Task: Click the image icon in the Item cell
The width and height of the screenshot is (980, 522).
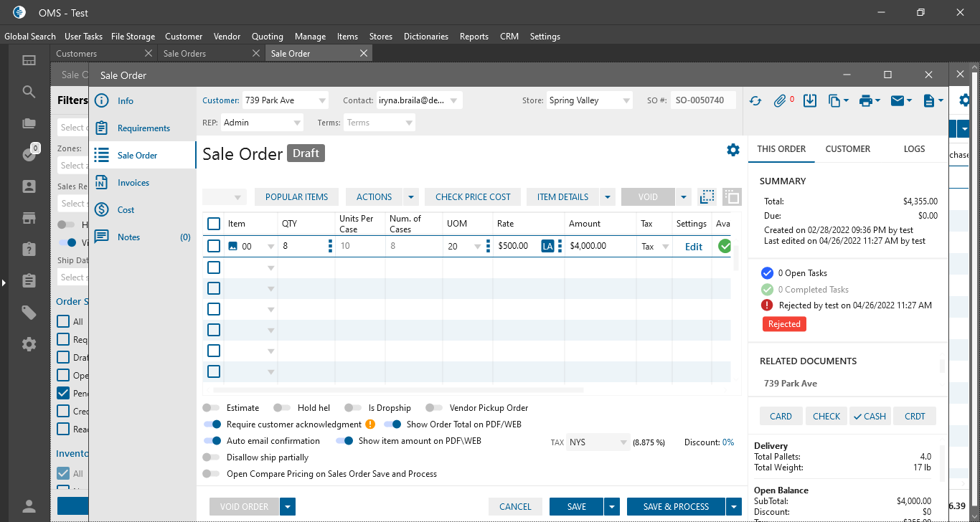Action: (x=232, y=246)
